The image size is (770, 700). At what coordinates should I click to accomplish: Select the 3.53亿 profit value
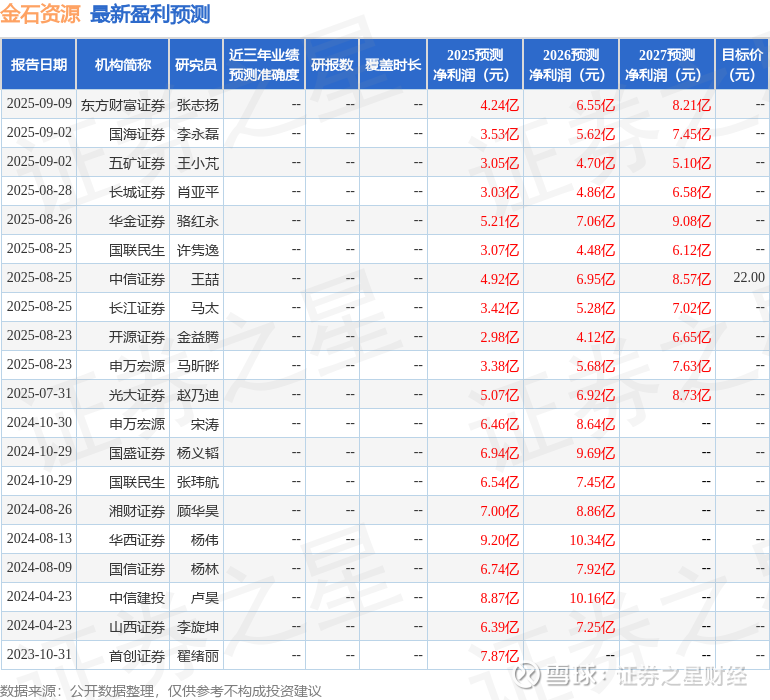499,135
